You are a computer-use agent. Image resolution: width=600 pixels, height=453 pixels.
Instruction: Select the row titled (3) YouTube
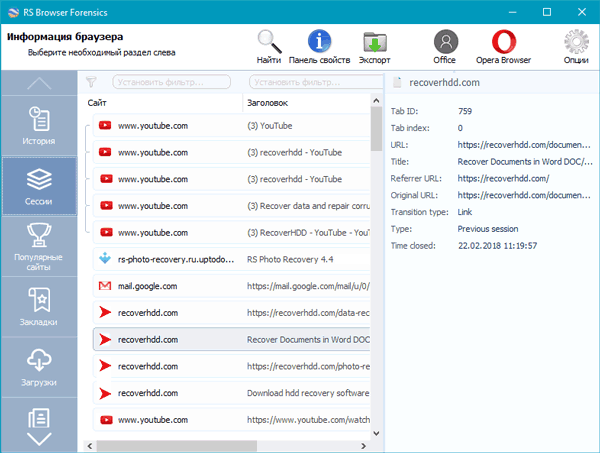[x=232, y=125]
